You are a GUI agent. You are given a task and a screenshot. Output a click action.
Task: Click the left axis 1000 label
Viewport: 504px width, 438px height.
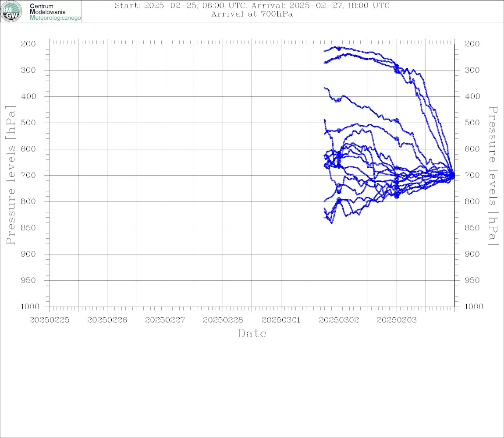pos(30,307)
